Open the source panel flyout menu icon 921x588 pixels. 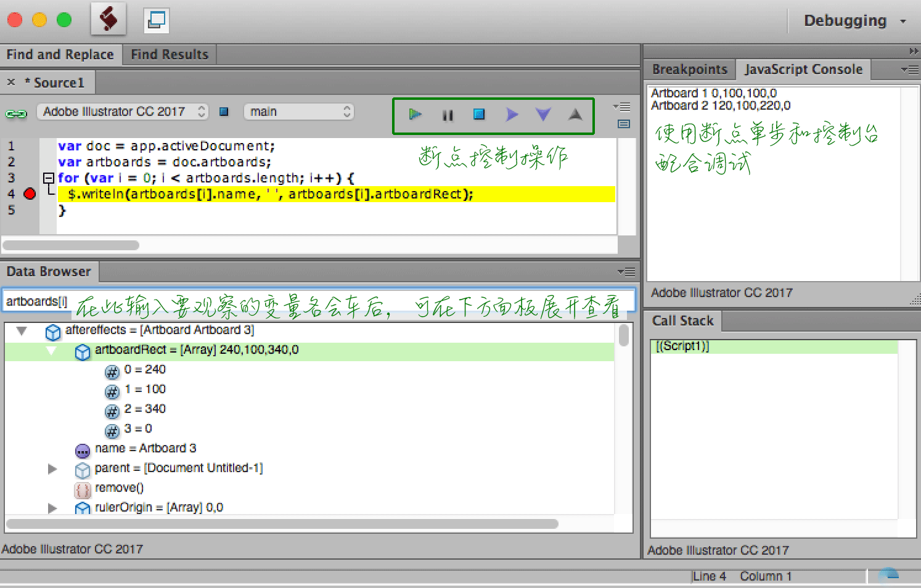pyautogui.click(x=623, y=107)
